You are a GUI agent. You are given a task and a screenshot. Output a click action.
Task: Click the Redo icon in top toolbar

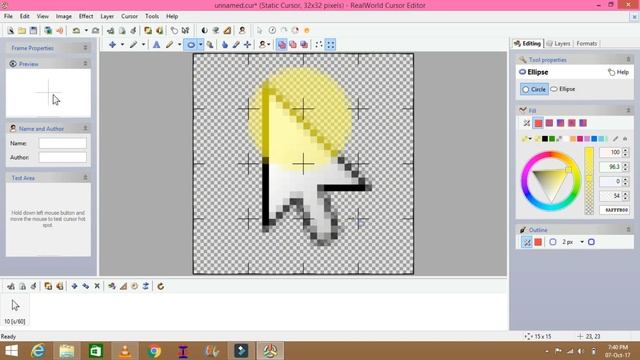[96, 31]
